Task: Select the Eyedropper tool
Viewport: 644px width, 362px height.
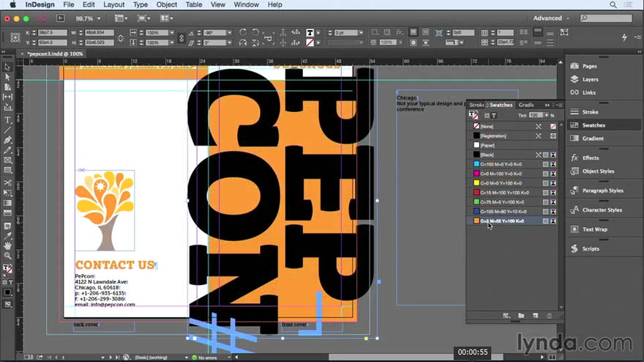Action: click(x=7, y=236)
